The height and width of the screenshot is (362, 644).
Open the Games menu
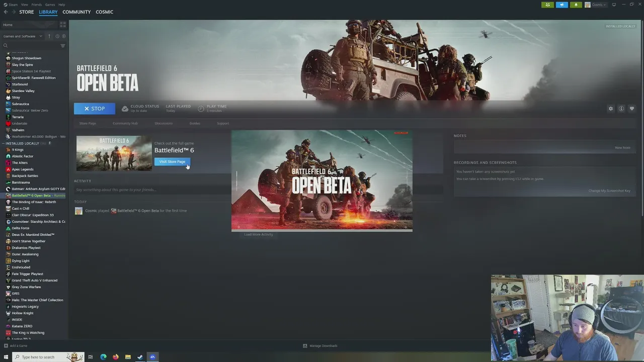click(x=50, y=5)
